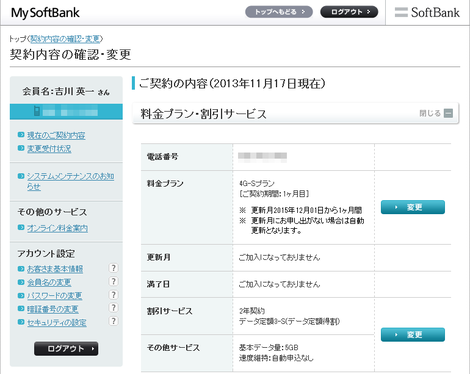Screen dimensions: 470x374
Task: Open 現在のご契約内容 link
Action: (56, 135)
